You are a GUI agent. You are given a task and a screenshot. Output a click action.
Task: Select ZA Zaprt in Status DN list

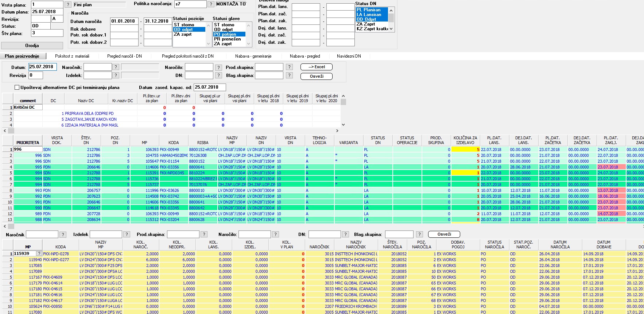point(372,24)
